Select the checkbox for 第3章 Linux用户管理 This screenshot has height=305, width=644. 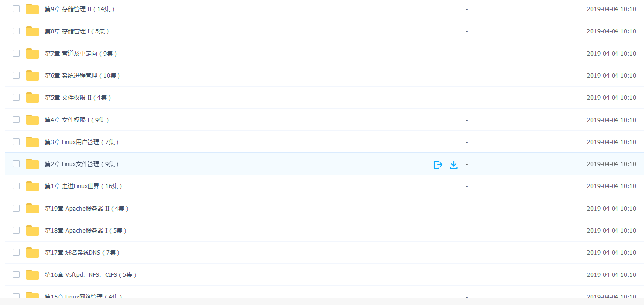coord(16,142)
